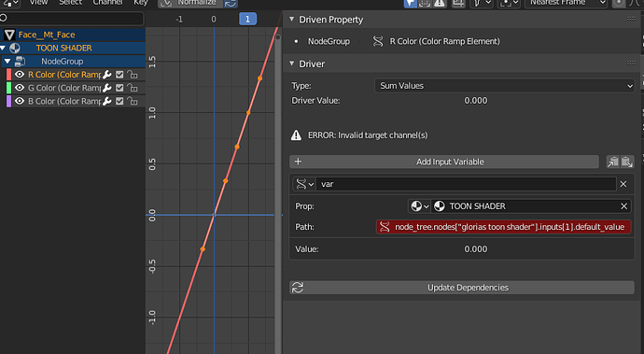
Task: Click the search magnifier icon in channel filter
Action: tap(4, 18)
